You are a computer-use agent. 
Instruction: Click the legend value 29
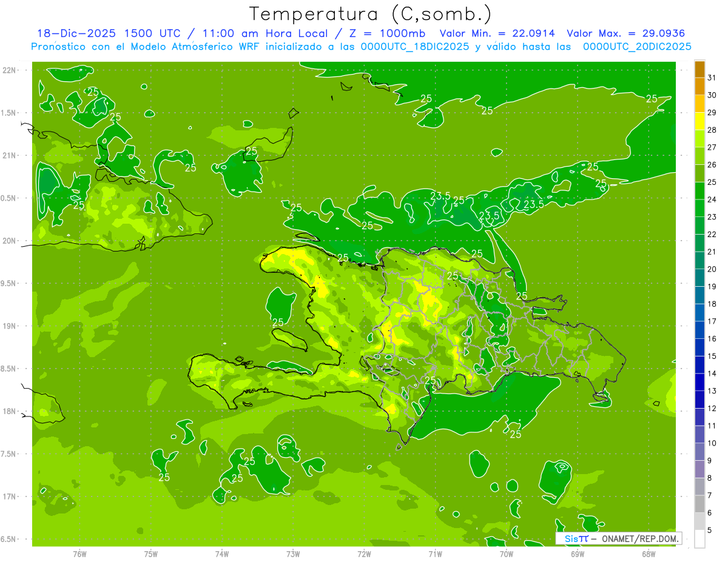point(712,112)
